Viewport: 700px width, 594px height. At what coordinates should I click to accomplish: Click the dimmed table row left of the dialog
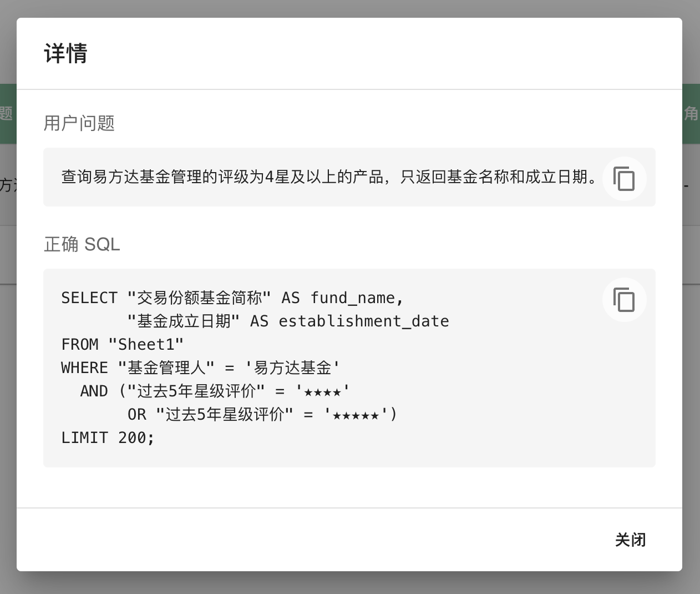(x=7, y=185)
